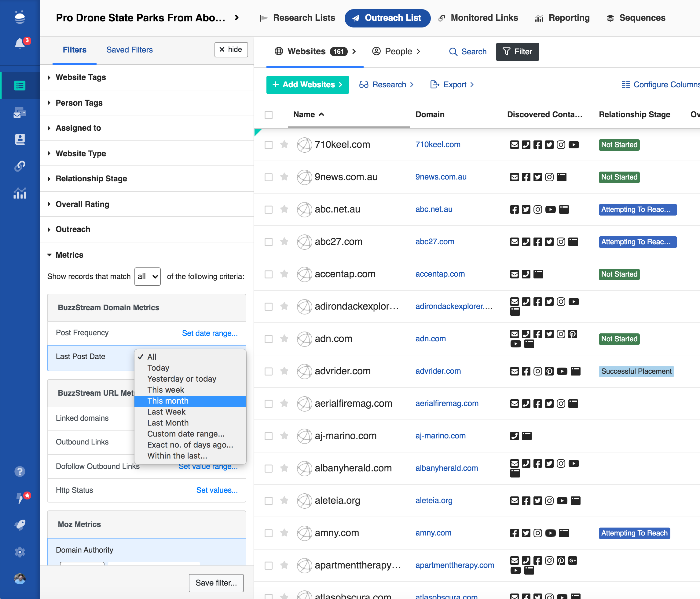Expand the Website Tags filter section
Image resolution: width=700 pixels, height=599 pixels.
80,77
